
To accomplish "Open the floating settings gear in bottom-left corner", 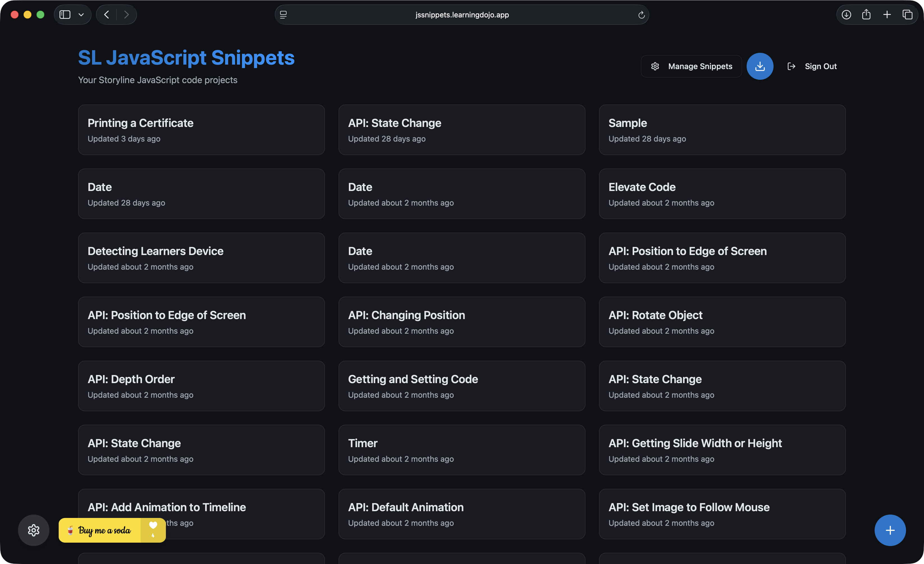I will point(33,530).
